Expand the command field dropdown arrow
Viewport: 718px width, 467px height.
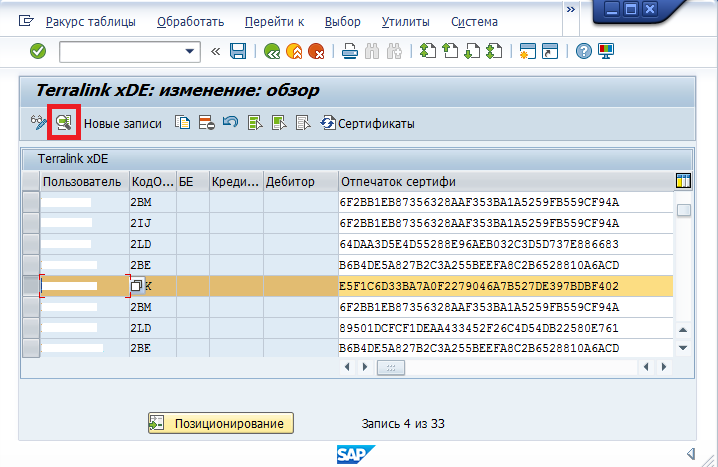[191, 51]
